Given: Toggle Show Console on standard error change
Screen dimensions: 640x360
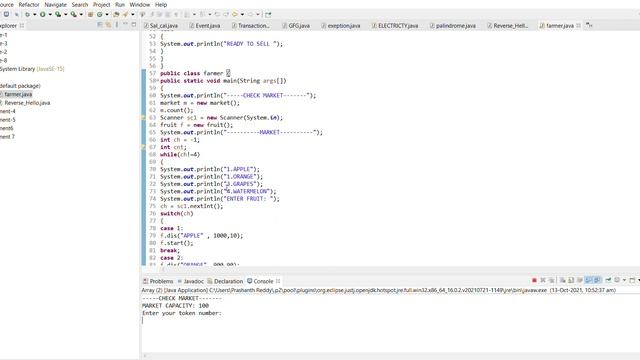Looking at the screenshot, I should tap(597, 280).
